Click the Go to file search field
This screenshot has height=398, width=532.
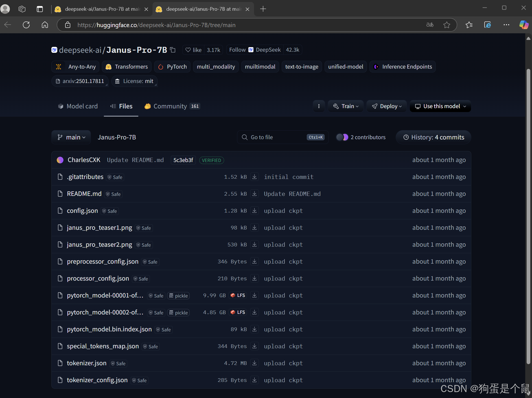(283, 137)
